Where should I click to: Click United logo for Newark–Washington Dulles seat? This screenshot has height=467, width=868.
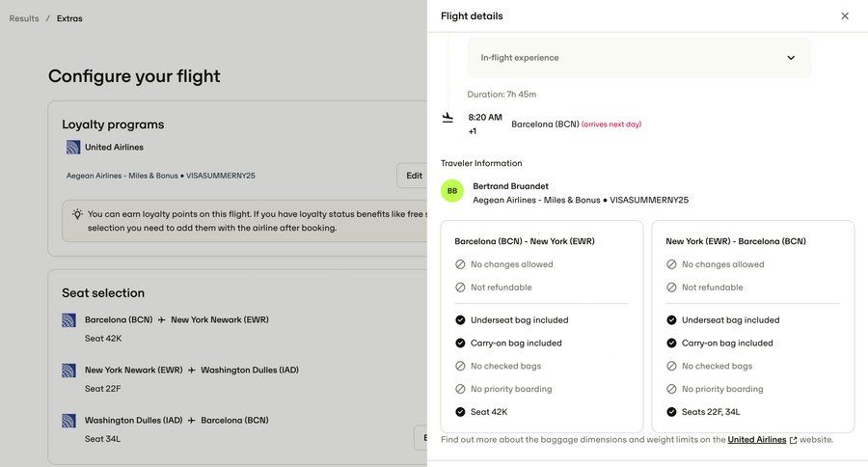click(69, 371)
